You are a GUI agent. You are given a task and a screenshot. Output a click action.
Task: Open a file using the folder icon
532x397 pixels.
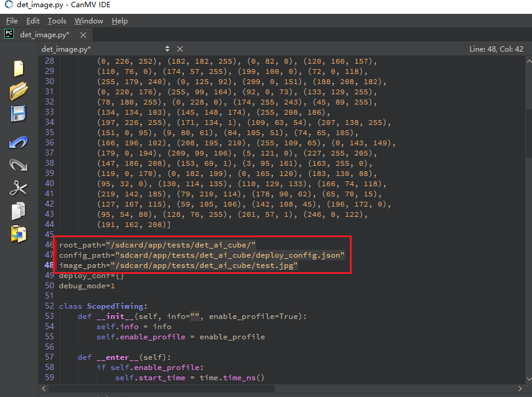point(18,91)
